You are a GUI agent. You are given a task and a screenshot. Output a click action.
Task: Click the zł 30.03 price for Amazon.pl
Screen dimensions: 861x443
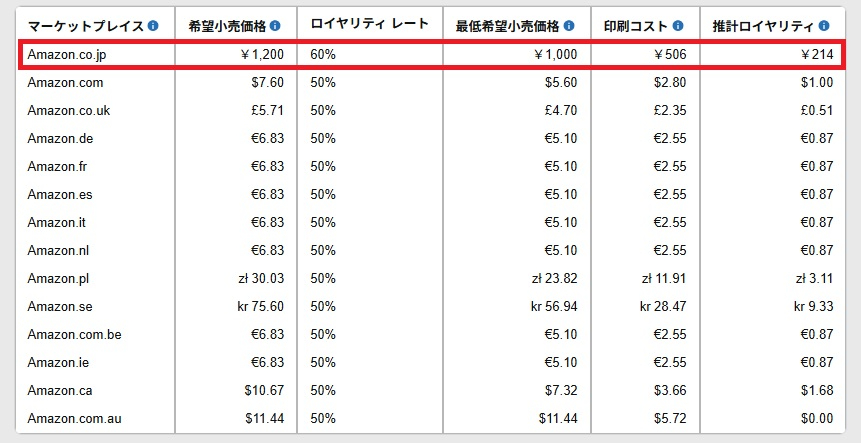pos(259,278)
